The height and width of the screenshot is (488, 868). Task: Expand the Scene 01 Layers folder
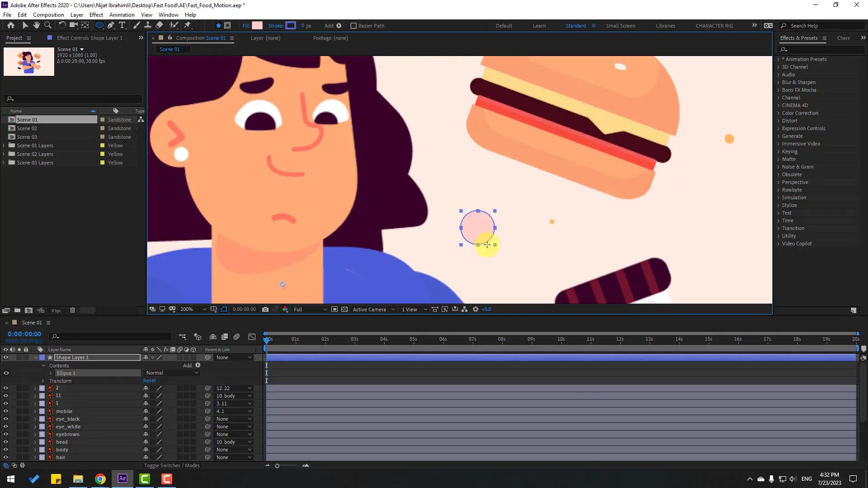[x=4, y=145]
